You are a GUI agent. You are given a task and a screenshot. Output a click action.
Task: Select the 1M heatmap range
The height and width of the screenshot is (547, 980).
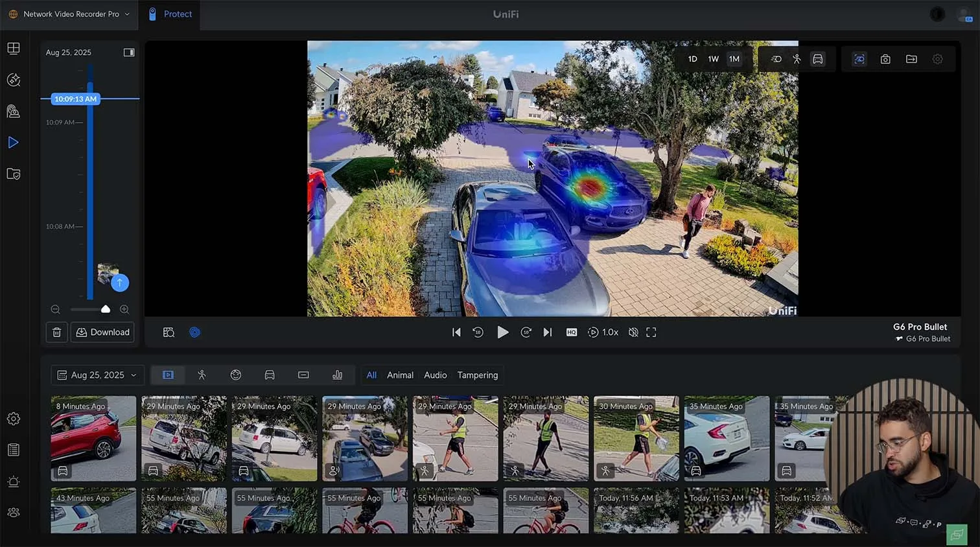[734, 59]
